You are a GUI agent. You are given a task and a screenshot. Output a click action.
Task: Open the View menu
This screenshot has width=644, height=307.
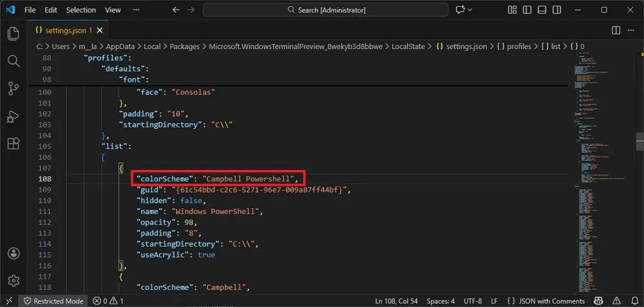pyautogui.click(x=113, y=10)
